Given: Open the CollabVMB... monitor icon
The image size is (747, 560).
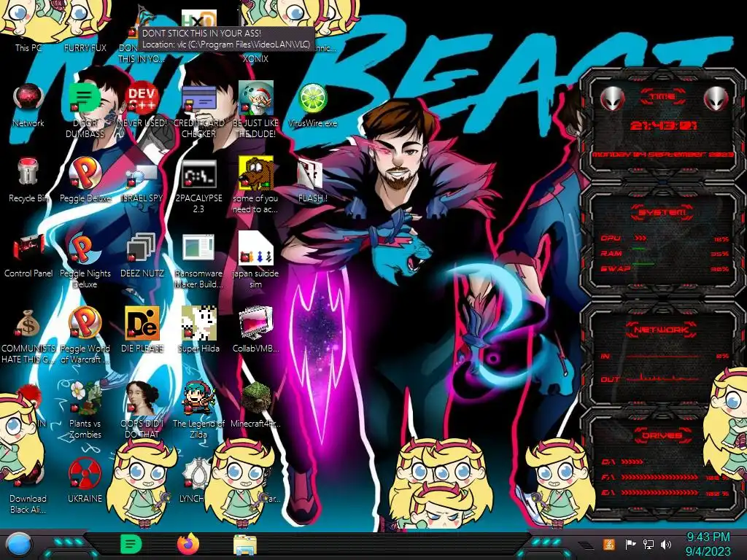Looking at the screenshot, I should tap(255, 330).
